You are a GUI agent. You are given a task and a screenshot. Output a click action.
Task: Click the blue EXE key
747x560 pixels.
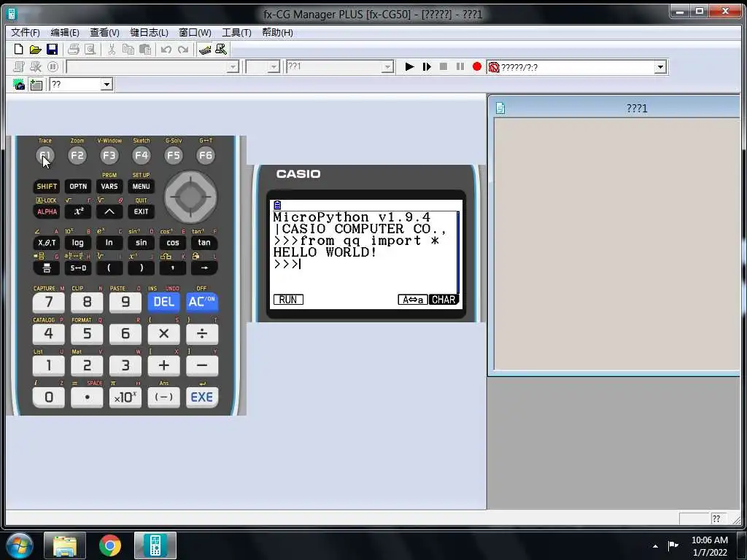(202, 397)
